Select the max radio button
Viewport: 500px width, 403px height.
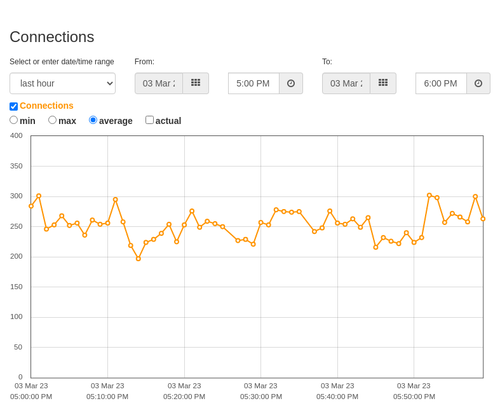coord(52,120)
